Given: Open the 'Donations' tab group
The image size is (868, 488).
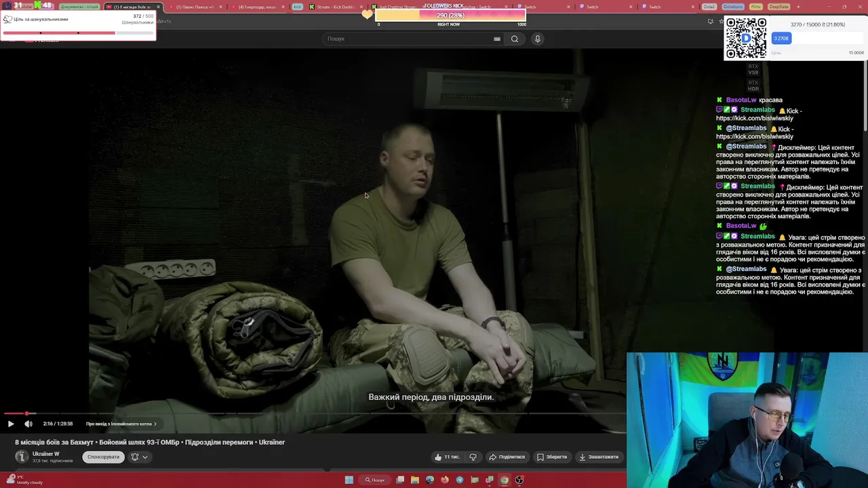Looking at the screenshot, I should pos(733,7).
